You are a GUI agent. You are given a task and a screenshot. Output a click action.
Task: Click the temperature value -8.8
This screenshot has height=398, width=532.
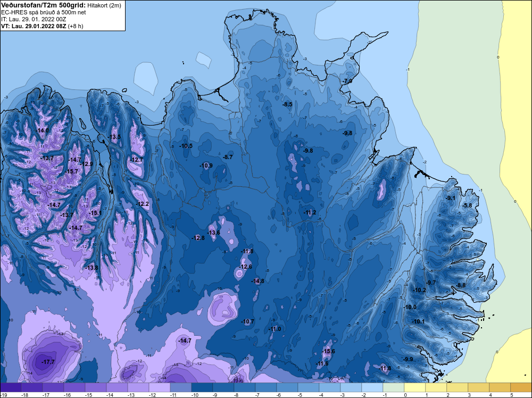click(461, 285)
